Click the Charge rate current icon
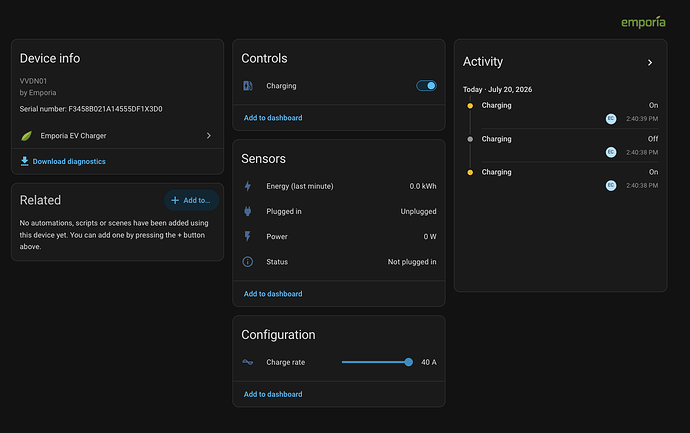The height and width of the screenshot is (433, 690). (248, 362)
